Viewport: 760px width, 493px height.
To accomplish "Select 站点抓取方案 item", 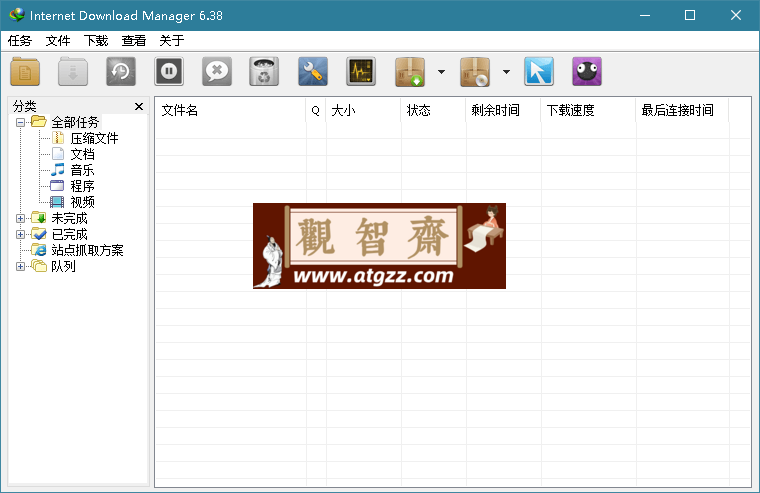I will coord(87,250).
